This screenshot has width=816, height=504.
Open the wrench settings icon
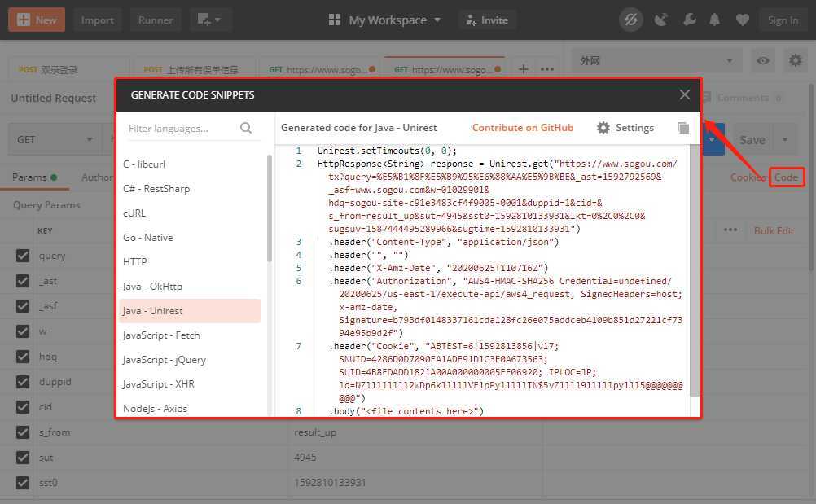click(x=689, y=20)
